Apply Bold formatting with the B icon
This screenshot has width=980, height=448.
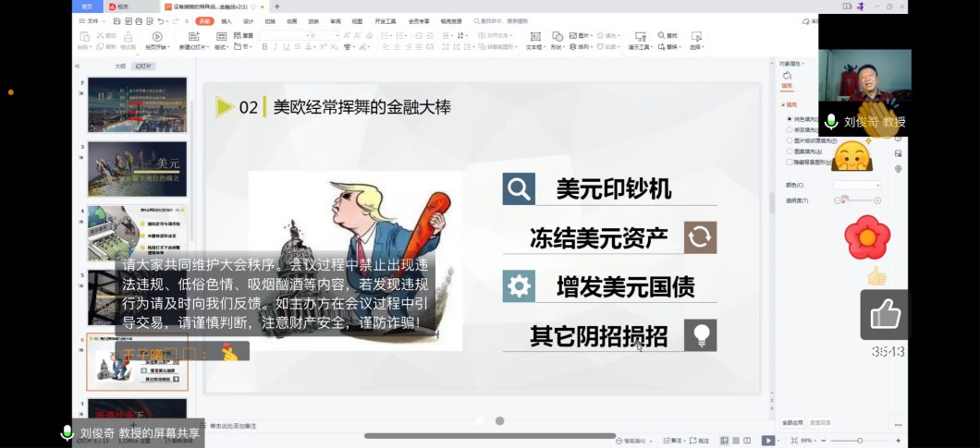point(264,47)
